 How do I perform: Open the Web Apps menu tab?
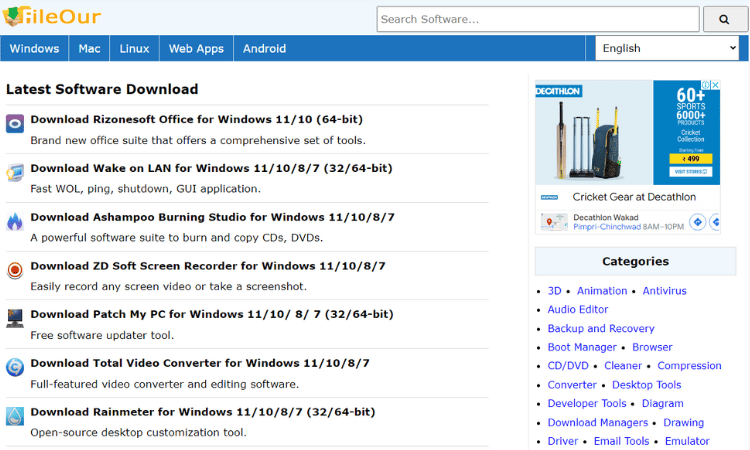tap(196, 48)
